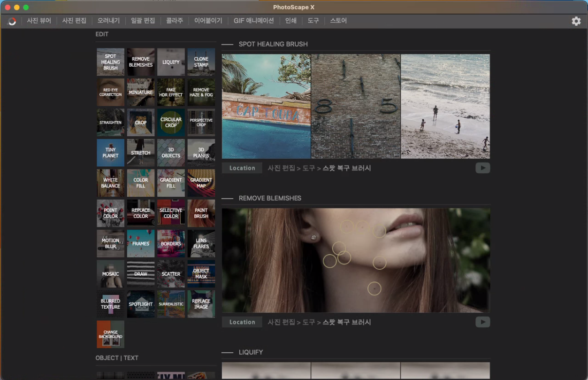Choose the Replace Image tile
The image size is (588, 380).
[201, 304]
